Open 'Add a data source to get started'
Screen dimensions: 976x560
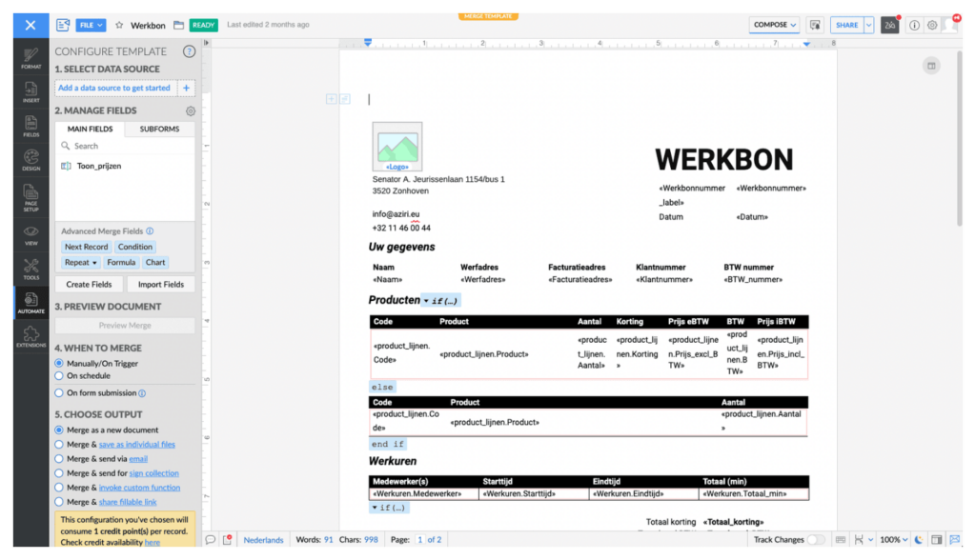pyautogui.click(x=116, y=89)
